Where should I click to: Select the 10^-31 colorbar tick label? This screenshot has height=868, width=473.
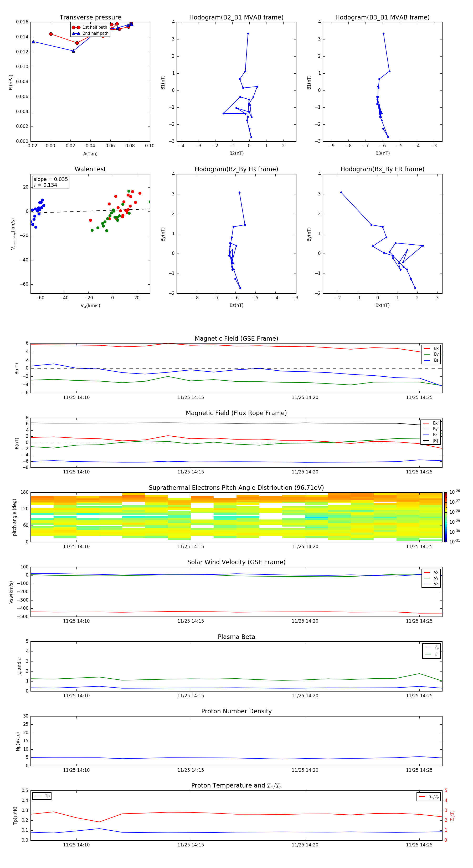coord(455,542)
